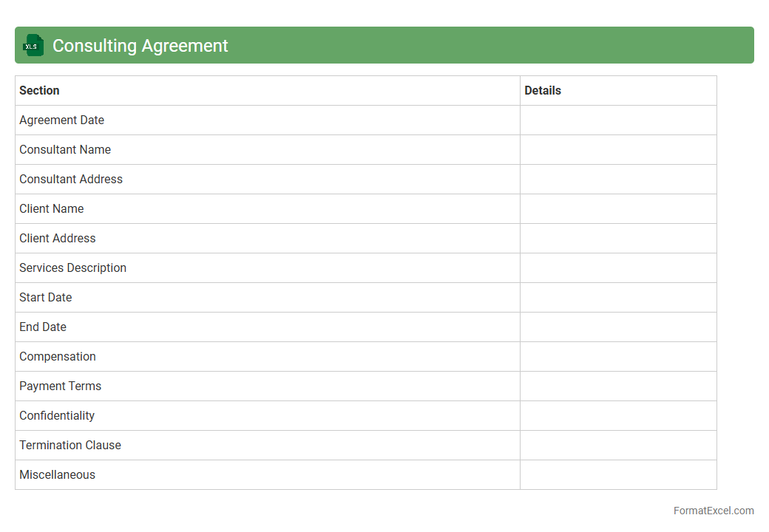
Task: Click the Termination Clause details cell
Action: (x=618, y=445)
